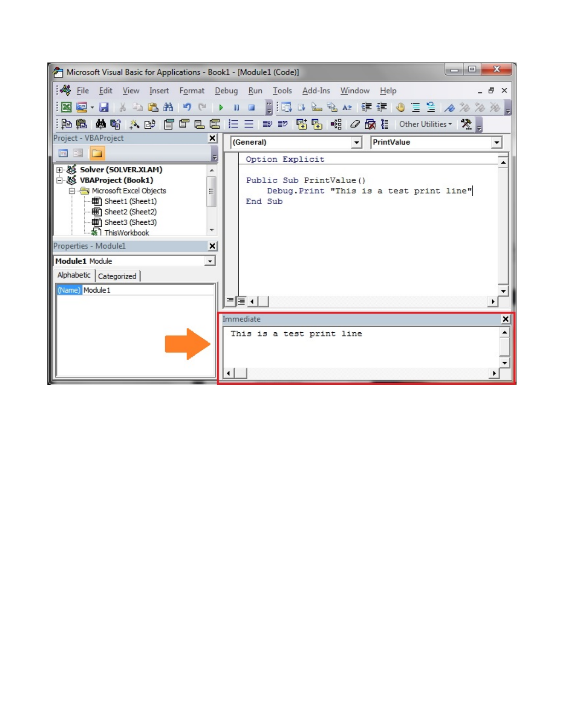
Task: Open the Module1 Module properties dropdown
Action: click(x=210, y=261)
